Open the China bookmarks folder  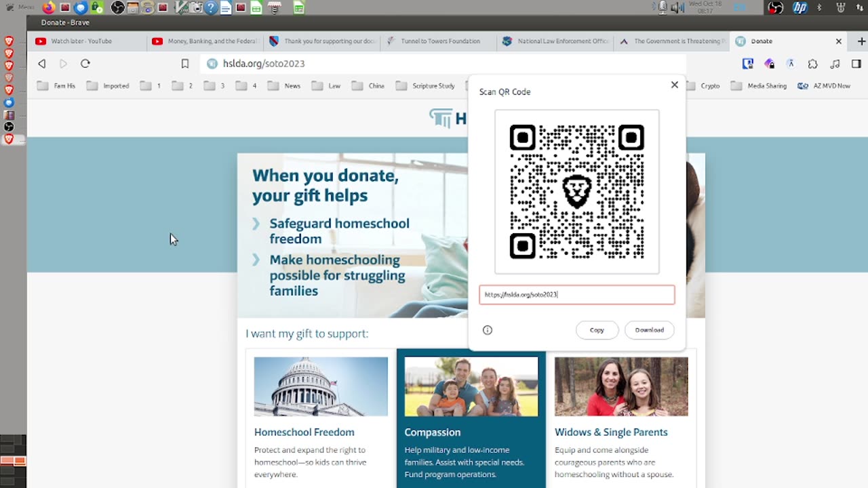click(368, 86)
